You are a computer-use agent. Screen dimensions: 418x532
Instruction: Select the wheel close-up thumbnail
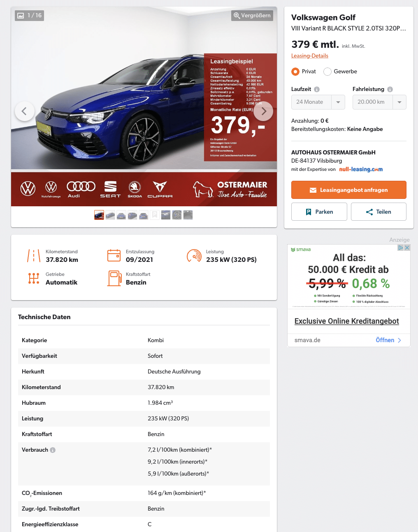177,215
